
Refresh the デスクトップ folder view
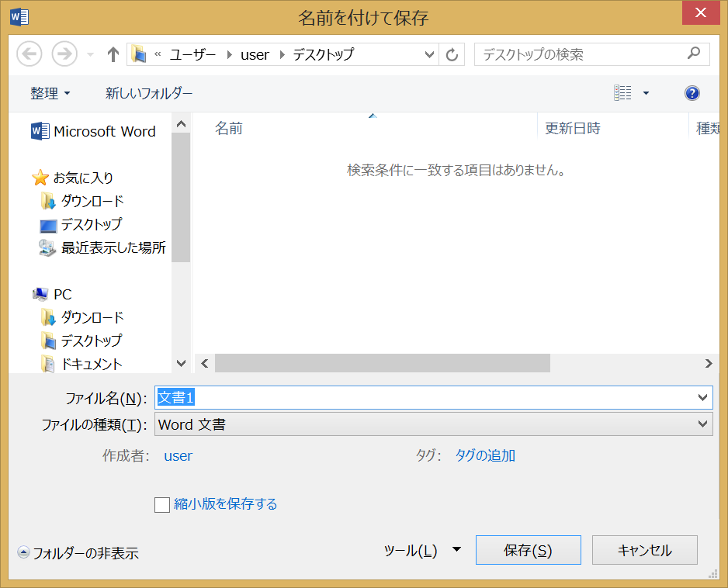coord(452,55)
